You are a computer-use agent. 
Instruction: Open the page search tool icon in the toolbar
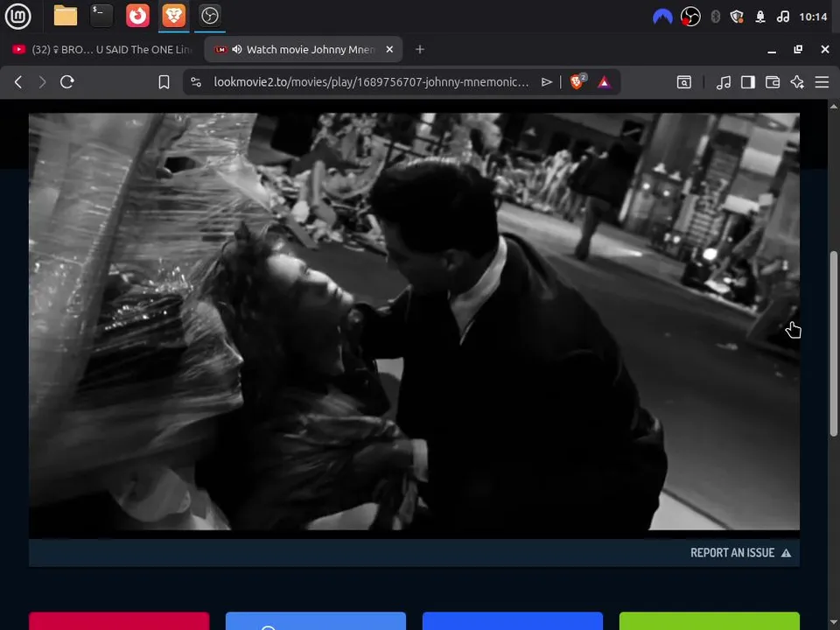click(684, 82)
